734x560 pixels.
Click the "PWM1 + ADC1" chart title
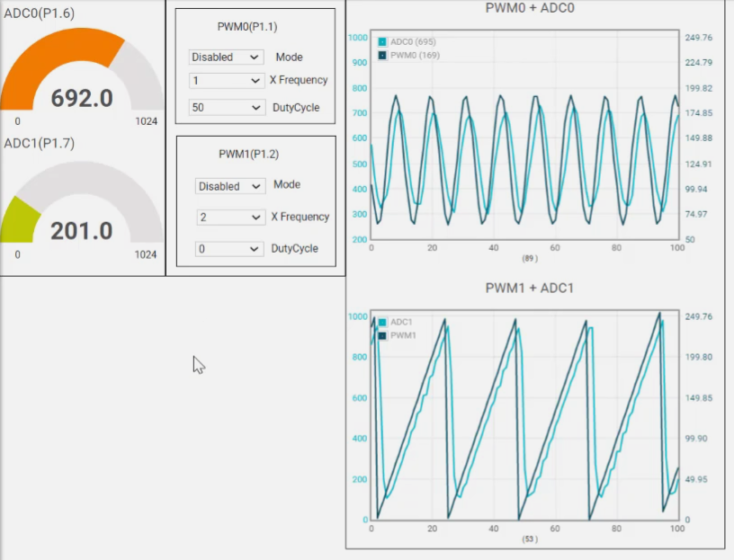pyautogui.click(x=529, y=289)
